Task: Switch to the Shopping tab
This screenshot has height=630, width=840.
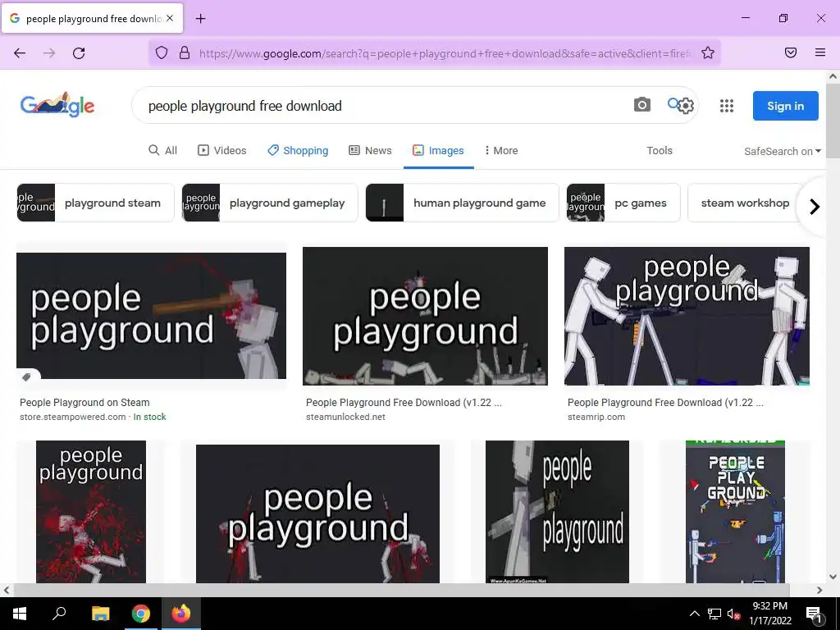Action: [298, 151]
